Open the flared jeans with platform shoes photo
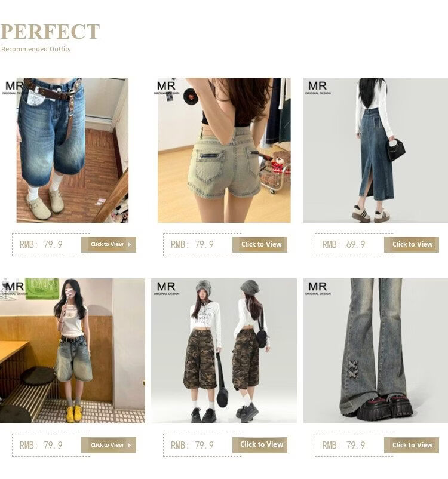The image size is (448, 479). click(375, 351)
